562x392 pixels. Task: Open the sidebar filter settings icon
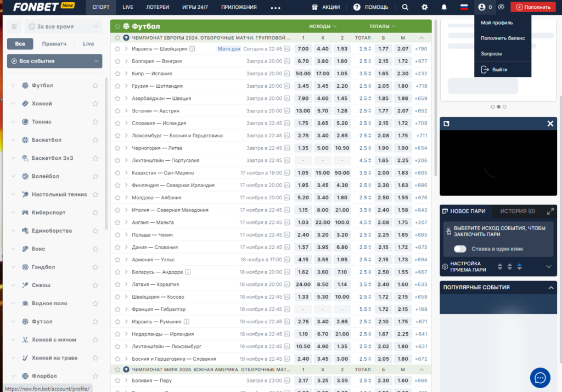coord(14,26)
